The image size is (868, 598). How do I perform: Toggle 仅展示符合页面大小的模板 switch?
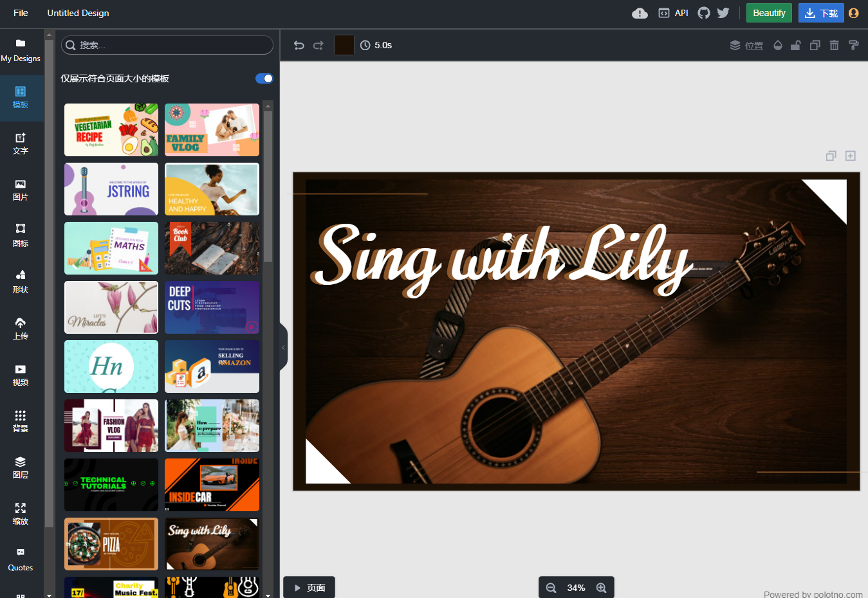pos(264,78)
